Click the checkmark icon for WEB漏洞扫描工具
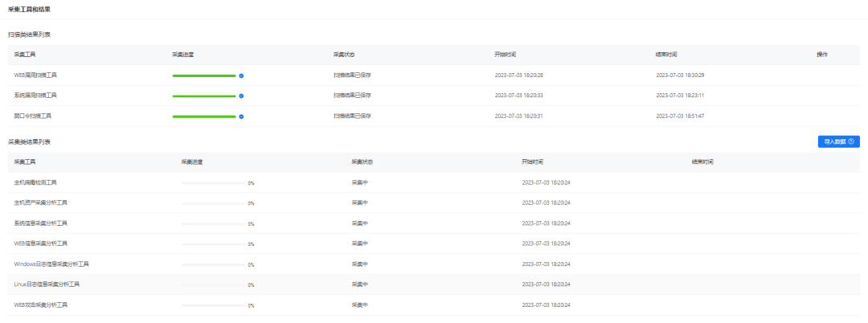The height and width of the screenshot is (323, 868). [241, 75]
